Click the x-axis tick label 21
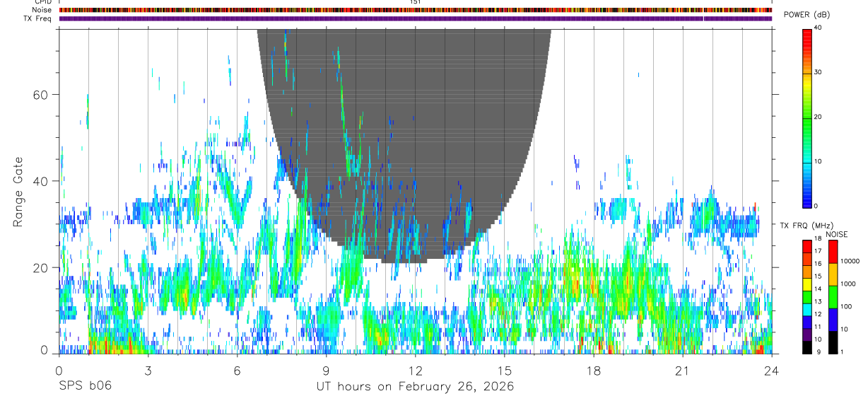 point(683,370)
